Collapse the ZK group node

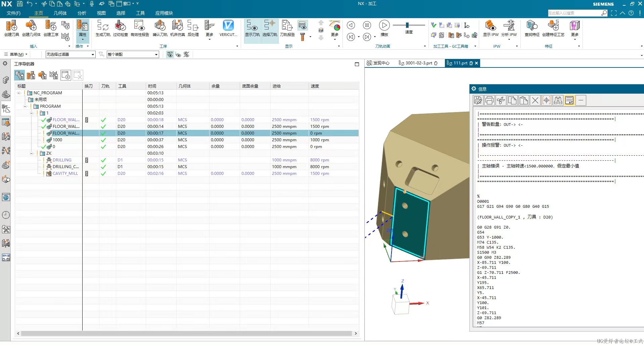[x=32, y=153]
